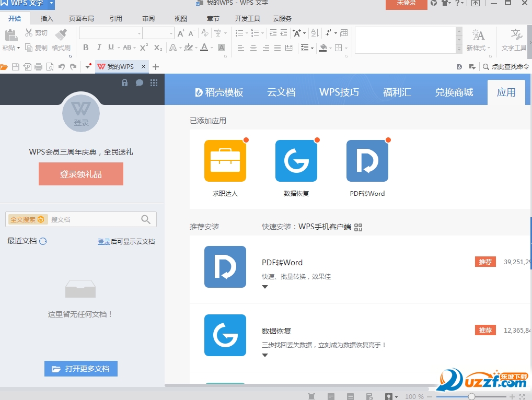Toggle underline formatting
The width and height of the screenshot is (532, 400).
111,48
